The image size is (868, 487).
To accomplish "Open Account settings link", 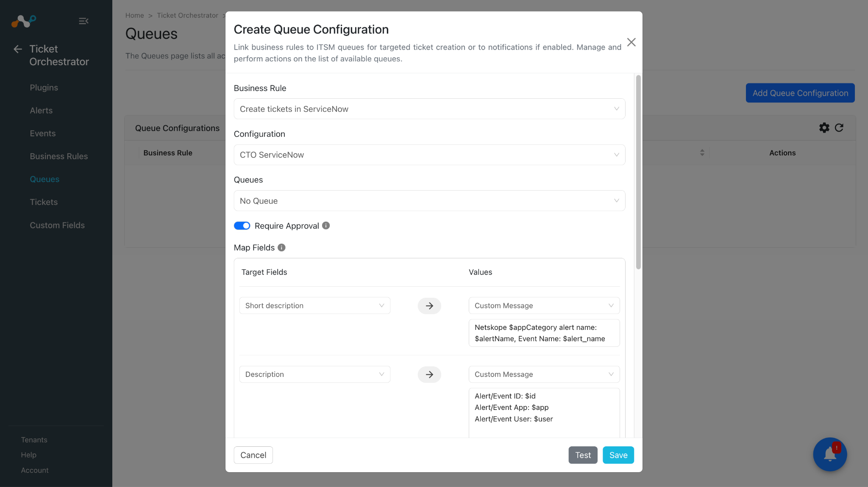I will pos(35,470).
